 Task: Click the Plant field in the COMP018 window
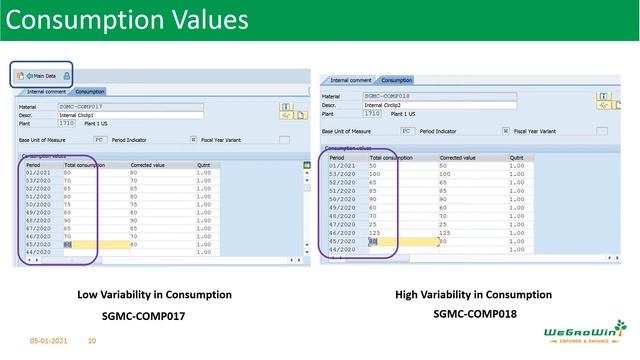[x=372, y=114]
